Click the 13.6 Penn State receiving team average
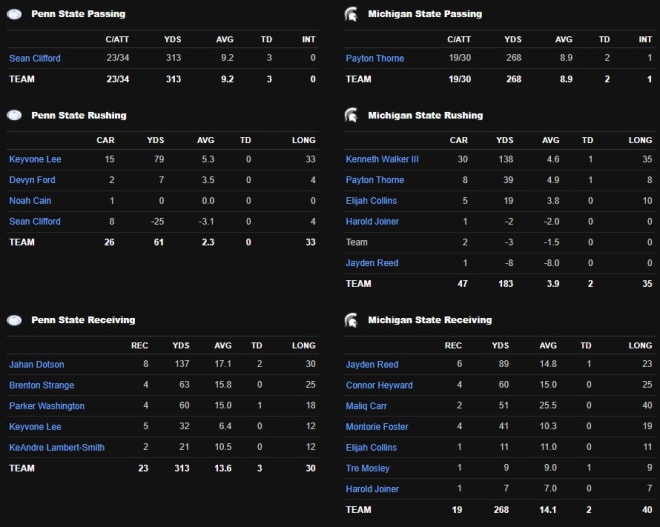Screen dimensions: 660x527 click(x=223, y=468)
